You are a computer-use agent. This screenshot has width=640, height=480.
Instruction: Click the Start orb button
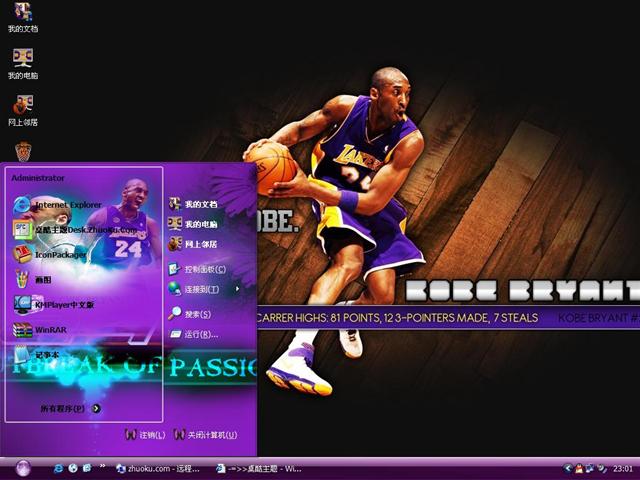23,467
